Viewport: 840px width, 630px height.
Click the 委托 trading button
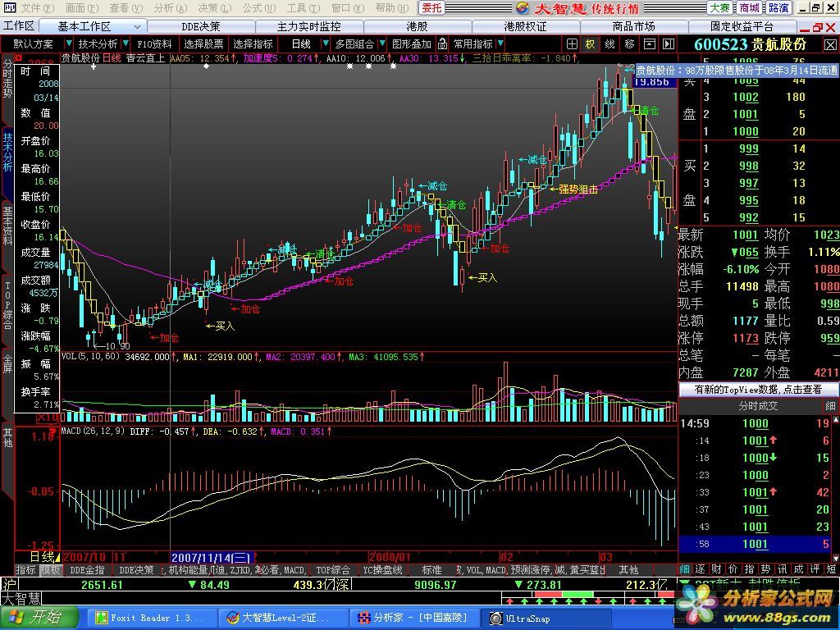[x=431, y=8]
